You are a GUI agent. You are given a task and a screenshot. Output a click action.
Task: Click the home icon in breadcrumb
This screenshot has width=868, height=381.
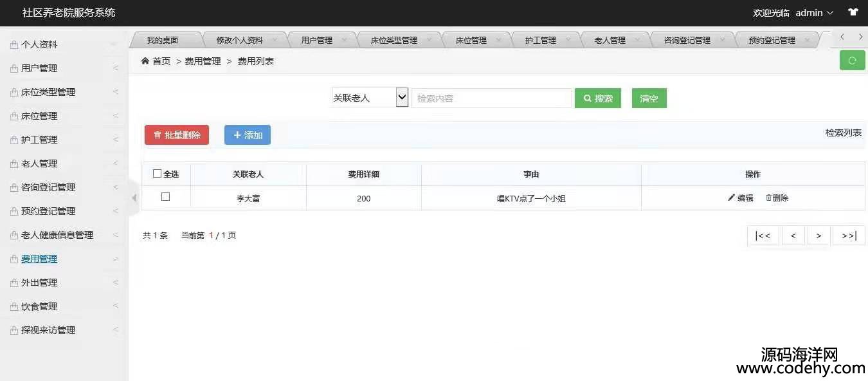(145, 61)
